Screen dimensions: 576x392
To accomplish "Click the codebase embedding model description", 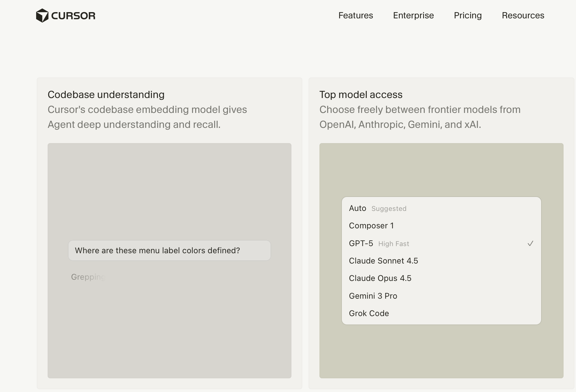I will pyautogui.click(x=147, y=117).
